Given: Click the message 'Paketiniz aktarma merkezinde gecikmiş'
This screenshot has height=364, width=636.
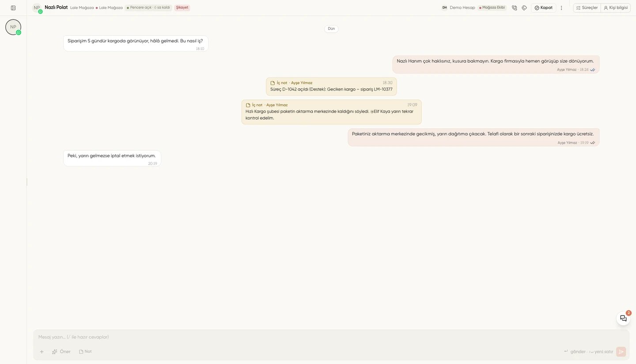Looking at the screenshot, I should [473, 137].
